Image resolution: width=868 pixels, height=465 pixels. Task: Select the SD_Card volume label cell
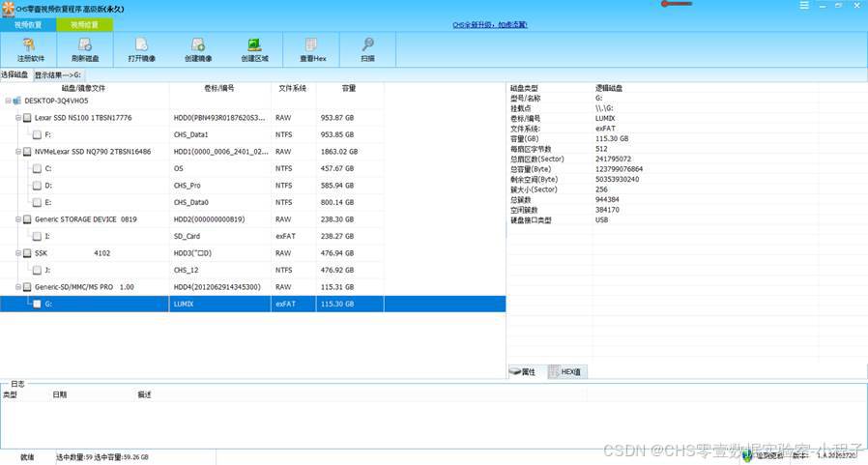point(188,237)
